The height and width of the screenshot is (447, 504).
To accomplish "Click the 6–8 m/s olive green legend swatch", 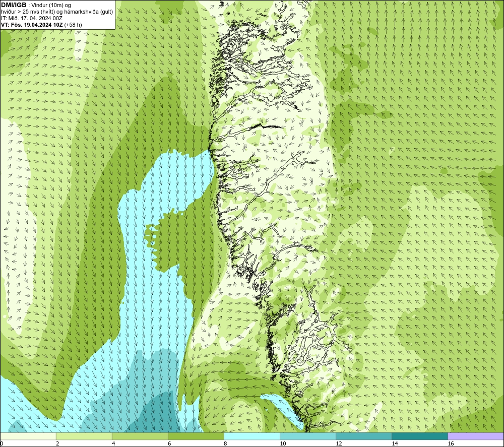I will [x=196, y=436].
